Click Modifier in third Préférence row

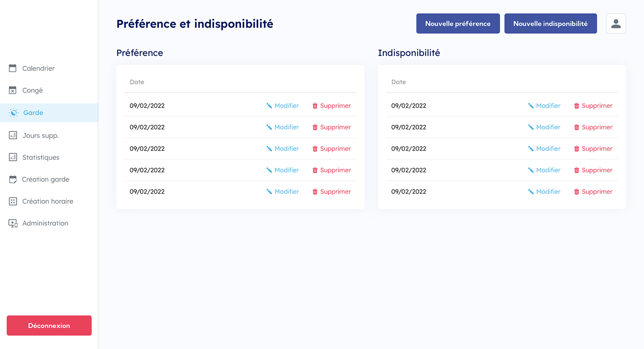286,149
